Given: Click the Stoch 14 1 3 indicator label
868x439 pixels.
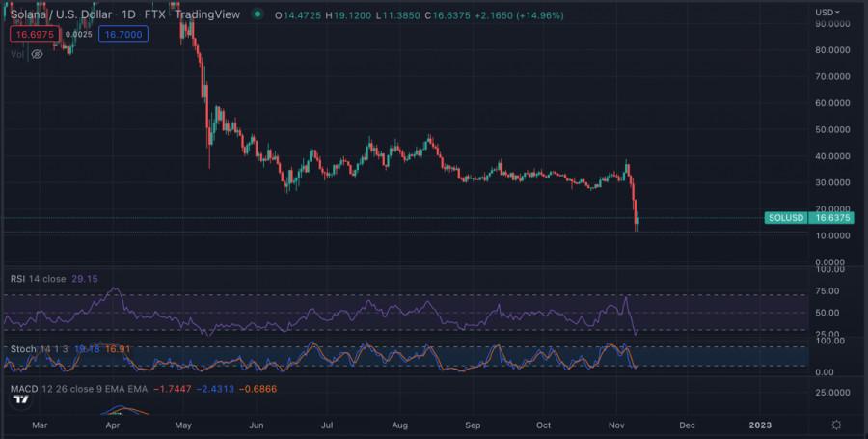Looking at the screenshot, I should coord(39,349).
